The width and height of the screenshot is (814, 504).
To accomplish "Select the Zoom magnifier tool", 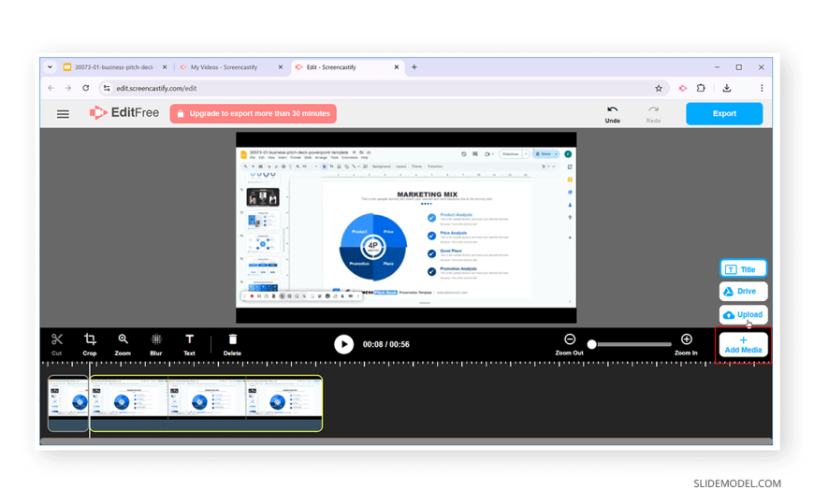I will pyautogui.click(x=123, y=344).
